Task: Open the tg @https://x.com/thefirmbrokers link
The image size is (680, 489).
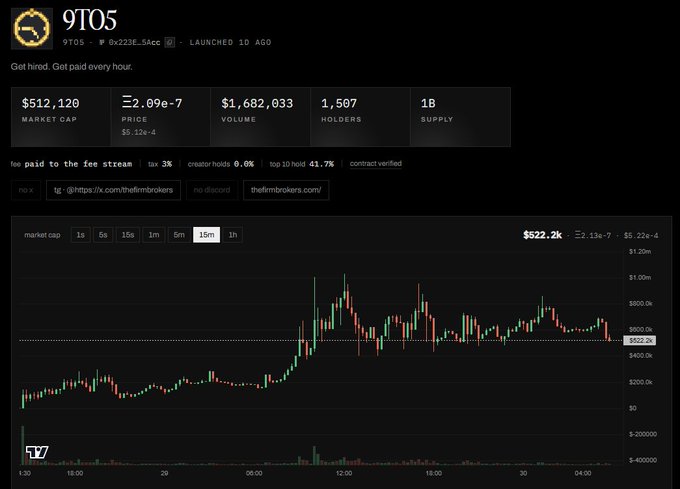Action: (113, 190)
